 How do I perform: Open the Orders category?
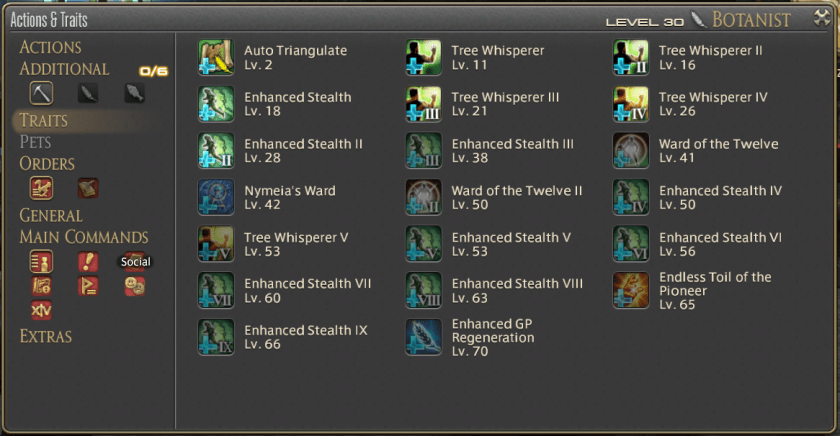pos(47,163)
